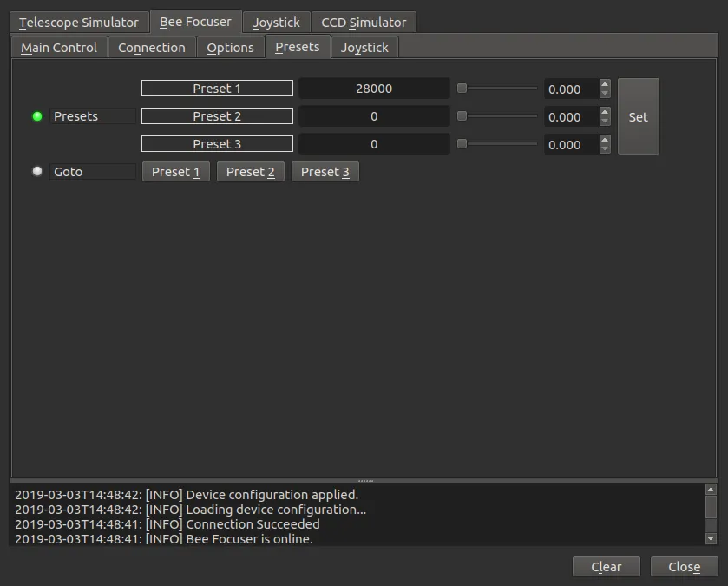Click the Preset 1 name label field
The image size is (728, 586).
217,89
